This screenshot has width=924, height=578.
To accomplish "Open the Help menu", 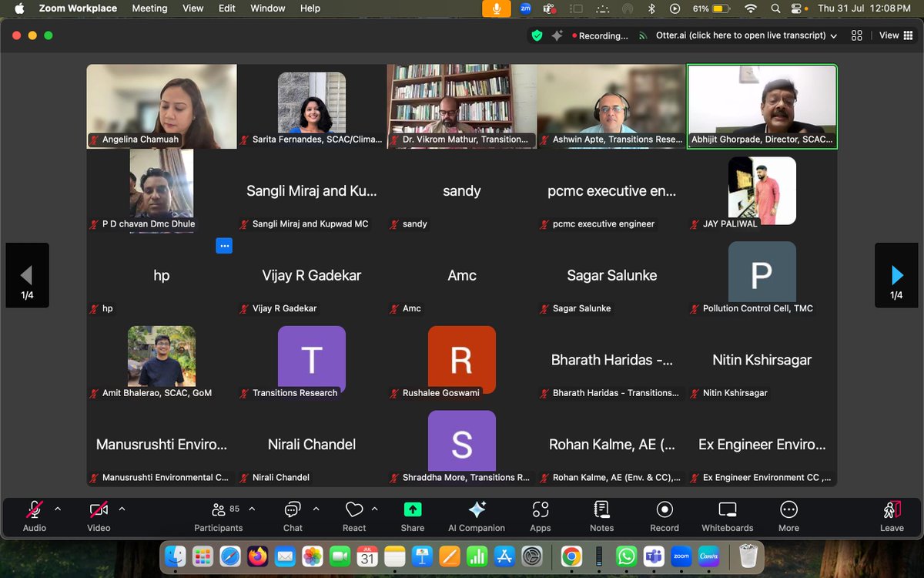I will pyautogui.click(x=310, y=8).
